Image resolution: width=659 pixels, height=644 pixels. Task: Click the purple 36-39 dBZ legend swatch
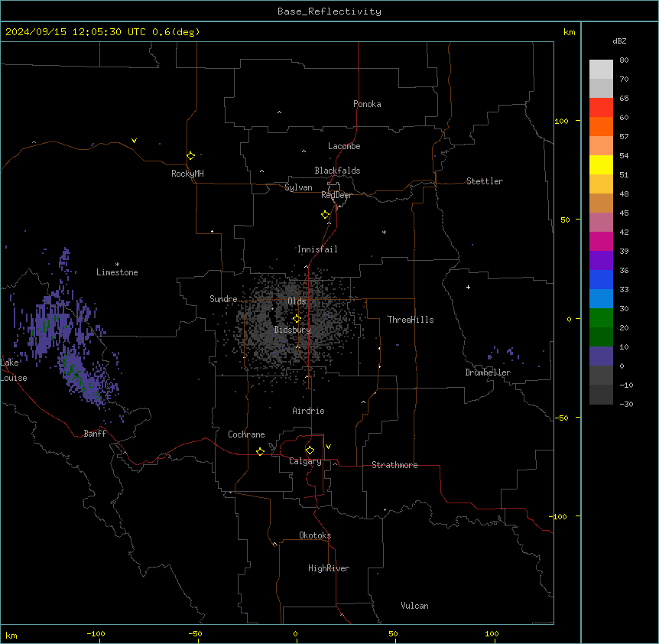pos(601,261)
